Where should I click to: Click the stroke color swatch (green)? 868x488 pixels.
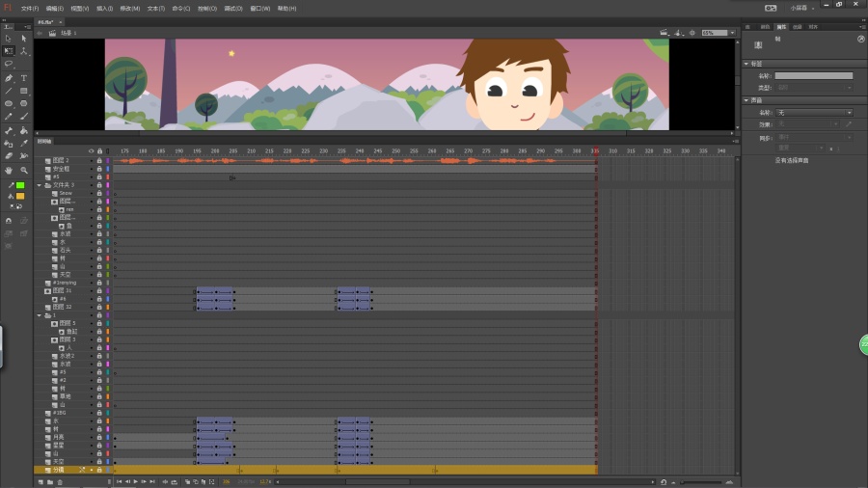(20, 185)
